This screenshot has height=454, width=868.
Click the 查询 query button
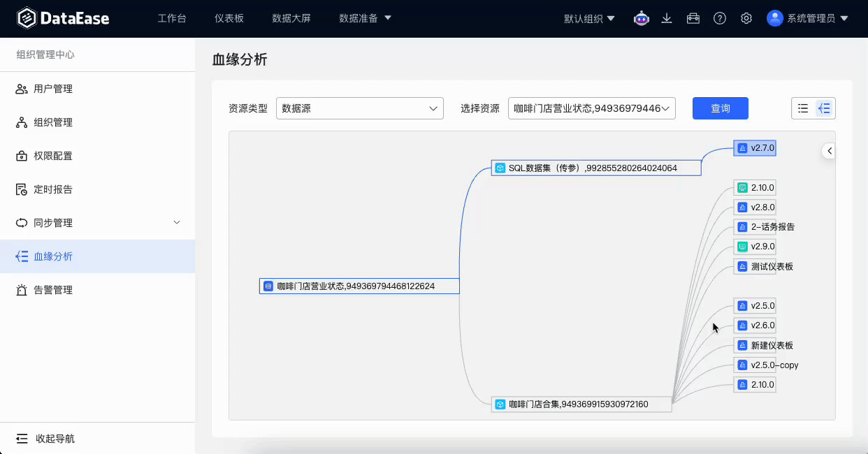pyautogui.click(x=720, y=108)
